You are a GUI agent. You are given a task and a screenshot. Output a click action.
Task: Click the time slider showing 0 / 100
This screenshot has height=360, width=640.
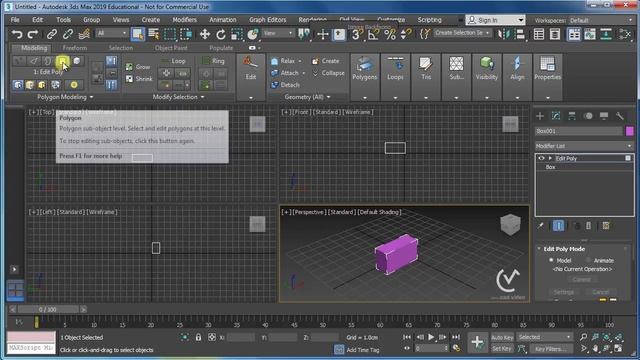tap(48, 309)
